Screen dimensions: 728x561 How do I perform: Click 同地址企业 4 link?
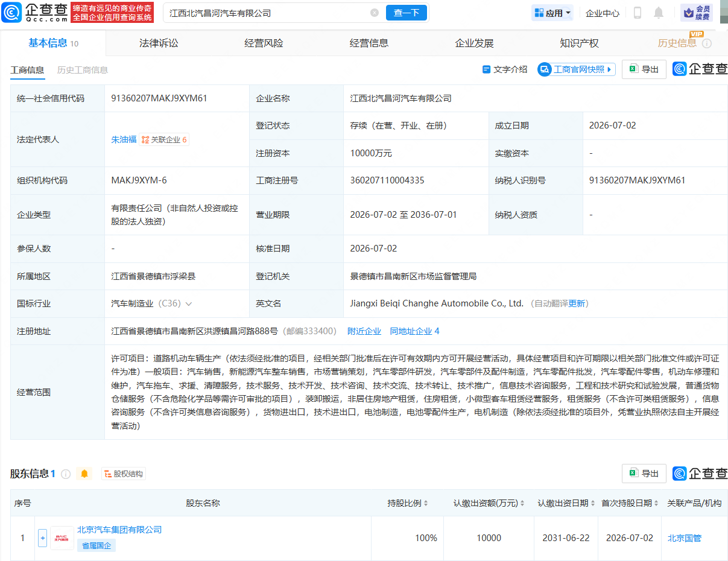(415, 331)
